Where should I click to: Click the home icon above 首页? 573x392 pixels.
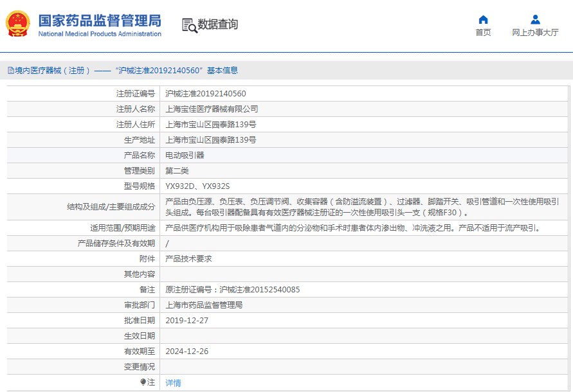tap(483, 19)
